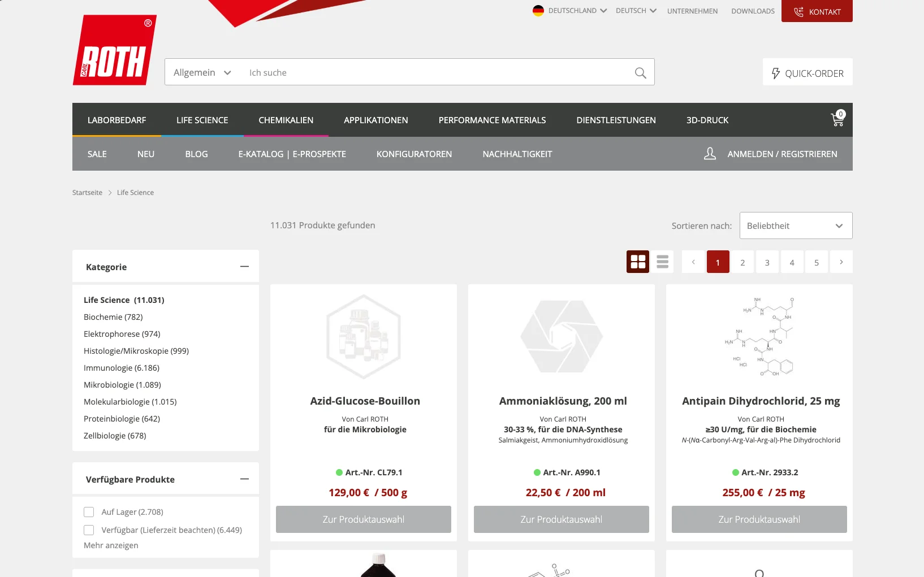Select the Mikrobiologie (1.089) category
The width and height of the screenshot is (924, 577).
tap(122, 385)
